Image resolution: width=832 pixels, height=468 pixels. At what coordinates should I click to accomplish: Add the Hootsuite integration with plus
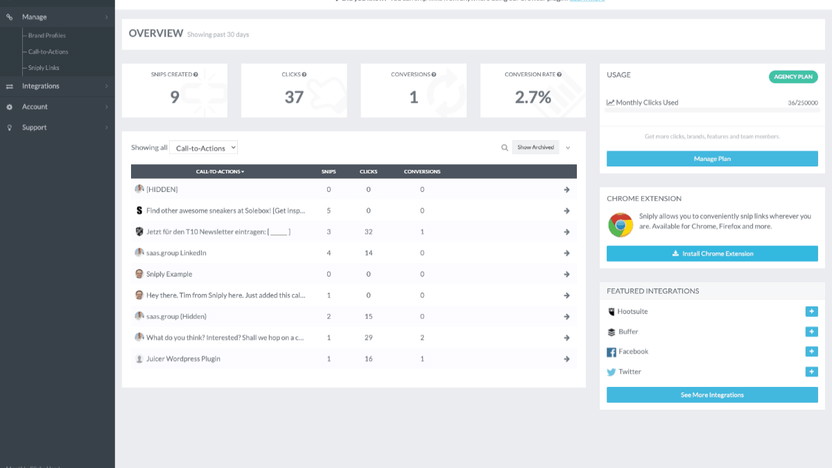click(x=811, y=311)
